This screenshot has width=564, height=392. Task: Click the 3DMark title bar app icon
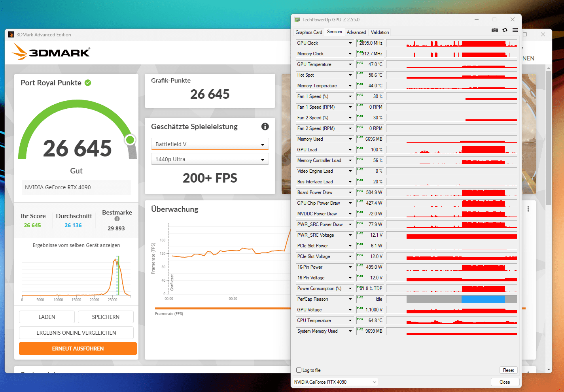11,34
